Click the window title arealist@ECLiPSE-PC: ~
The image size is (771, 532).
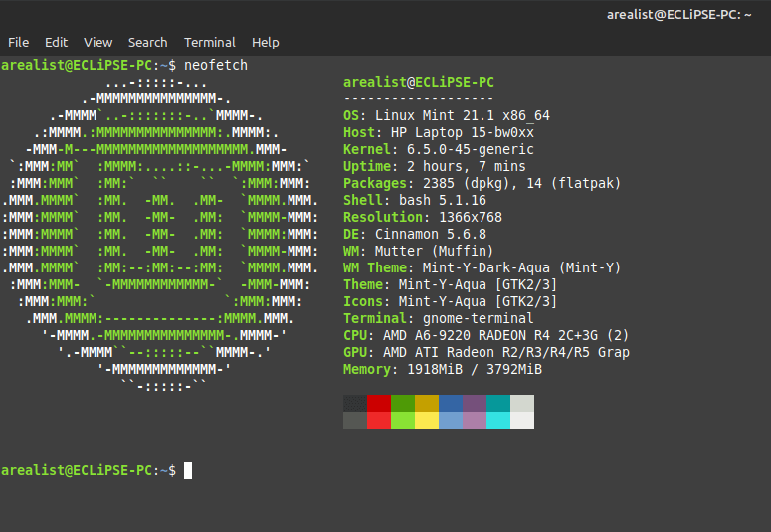pos(678,15)
